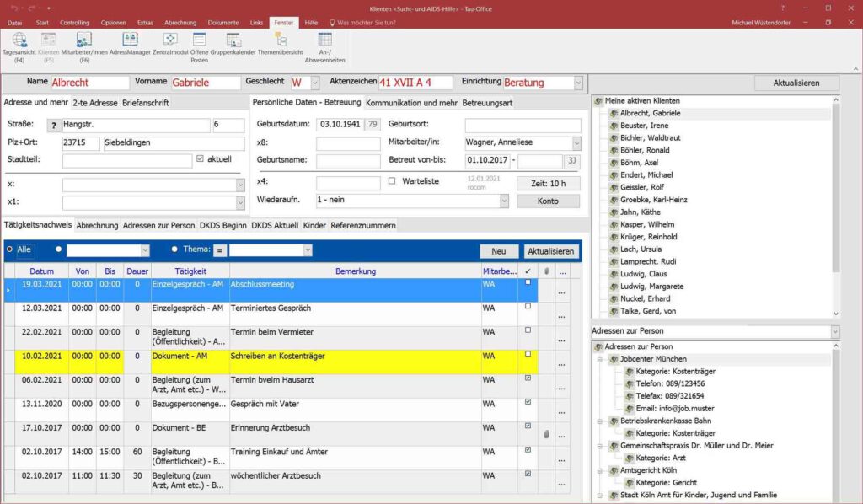Click the Neu button
The image size is (863, 504).
click(499, 251)
